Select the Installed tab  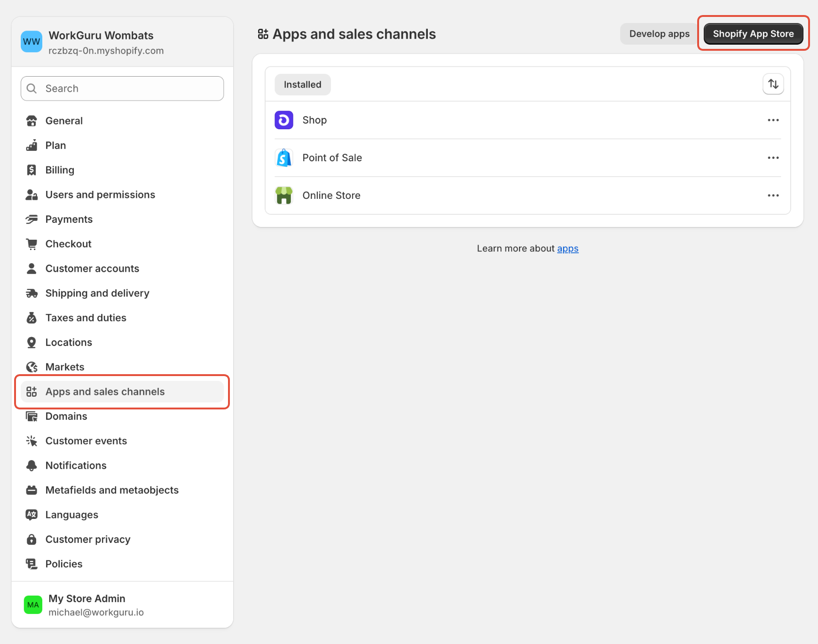click(x=303, y=85)
